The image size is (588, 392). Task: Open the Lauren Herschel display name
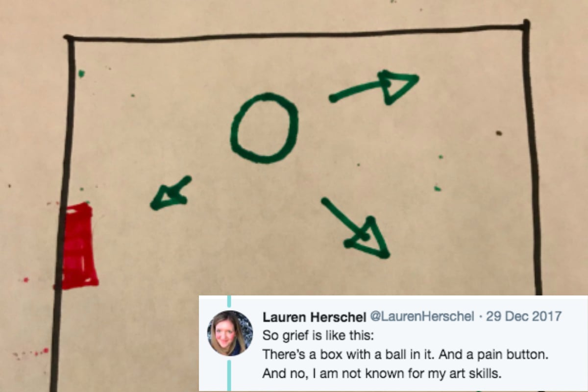[314, 317]
